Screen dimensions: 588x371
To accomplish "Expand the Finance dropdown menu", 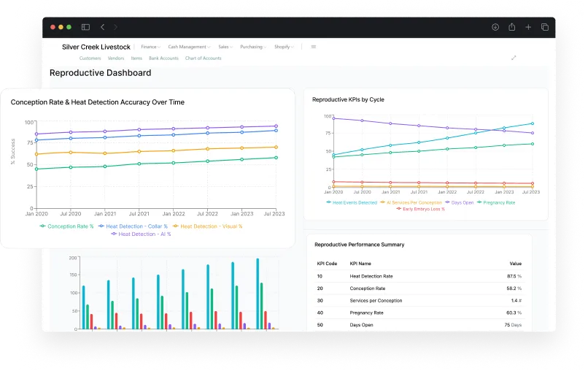I will click(150, 47).
